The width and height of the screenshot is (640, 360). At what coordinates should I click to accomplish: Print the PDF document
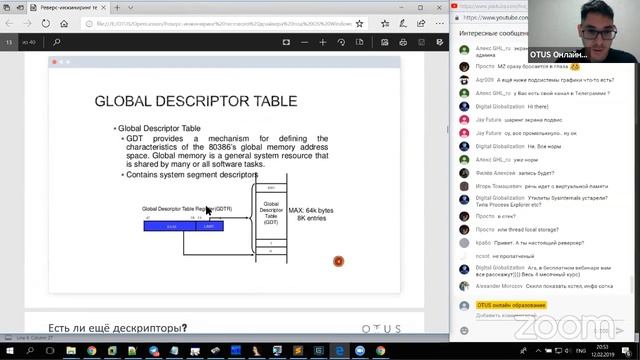click(403, 42)
